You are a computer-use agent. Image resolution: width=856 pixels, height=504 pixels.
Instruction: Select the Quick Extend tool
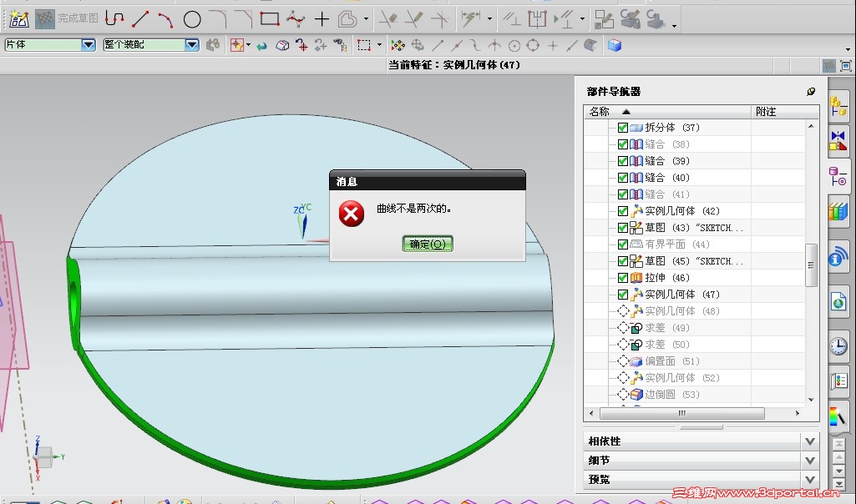click(414, 20)
